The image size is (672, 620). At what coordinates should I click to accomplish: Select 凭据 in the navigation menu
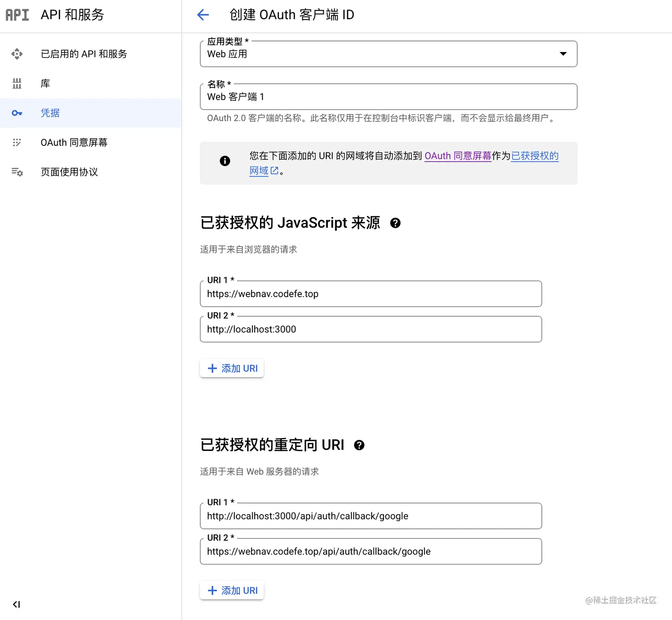tap(50, 113)
